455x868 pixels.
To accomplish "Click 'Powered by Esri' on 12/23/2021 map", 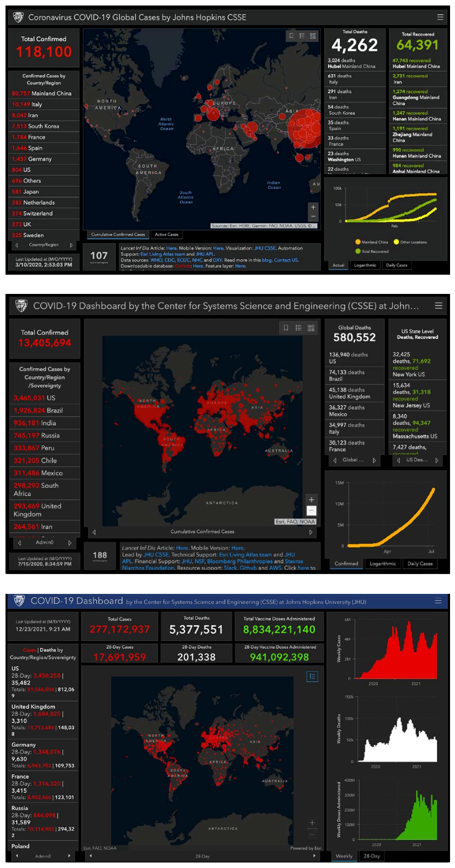I will [x=306, y=848].
